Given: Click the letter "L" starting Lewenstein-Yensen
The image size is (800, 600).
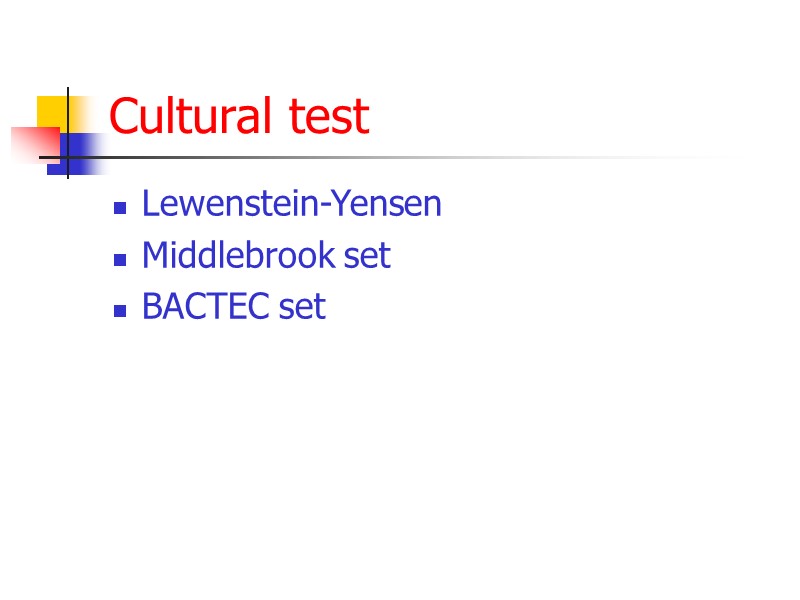Looking at the screenshot, I should 150,204.
